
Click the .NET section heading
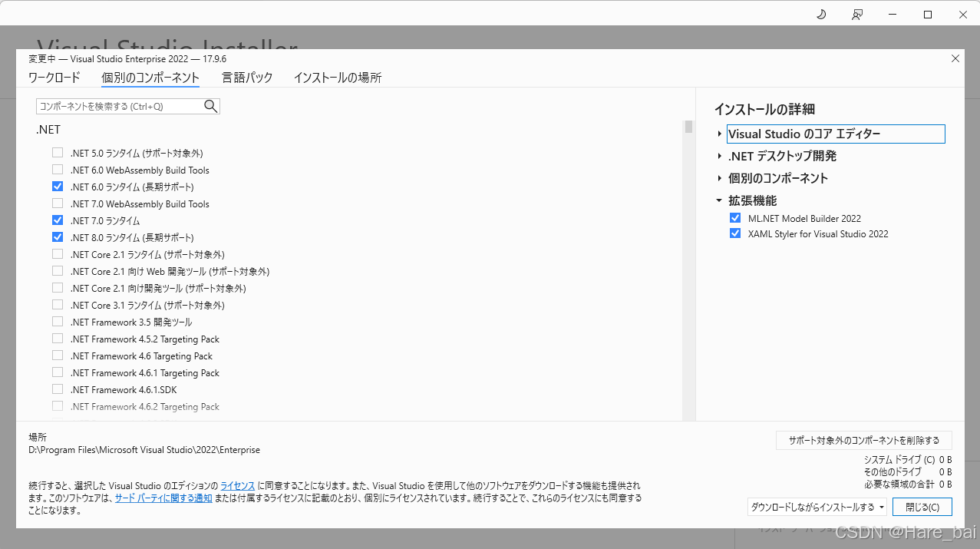tap(48, 131)
